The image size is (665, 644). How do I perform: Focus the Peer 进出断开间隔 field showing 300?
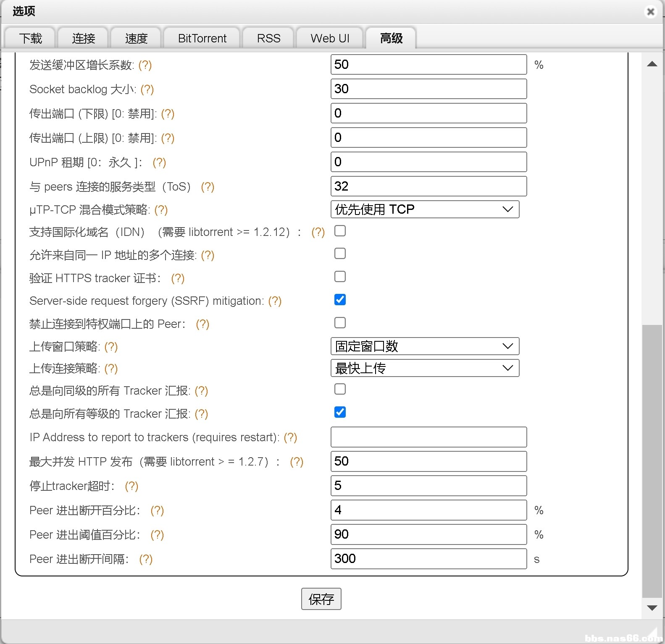coord(428,559)
